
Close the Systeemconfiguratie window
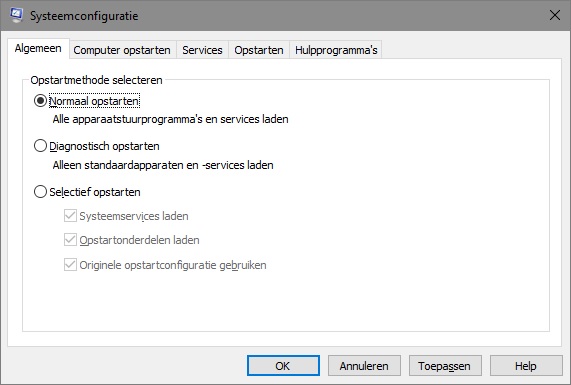click(x=555, y=15)
